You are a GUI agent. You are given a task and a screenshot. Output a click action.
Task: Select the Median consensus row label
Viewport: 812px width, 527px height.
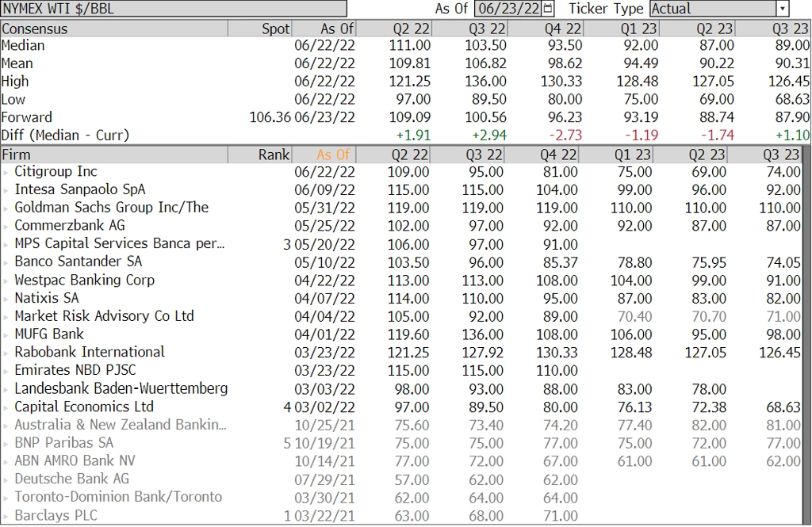(23, 45)
